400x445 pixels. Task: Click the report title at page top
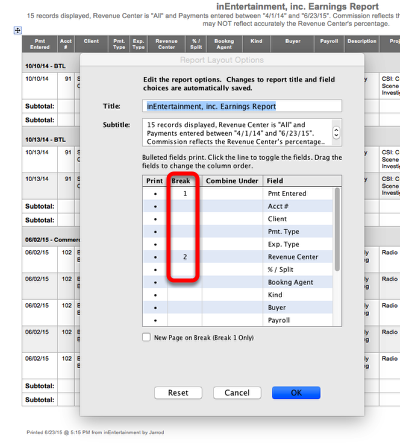tap(297, 7)
